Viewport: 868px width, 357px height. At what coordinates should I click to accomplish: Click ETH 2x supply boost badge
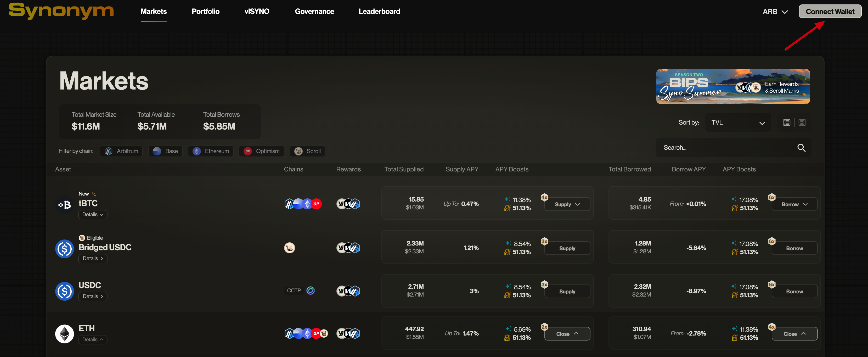coord(544,327)
